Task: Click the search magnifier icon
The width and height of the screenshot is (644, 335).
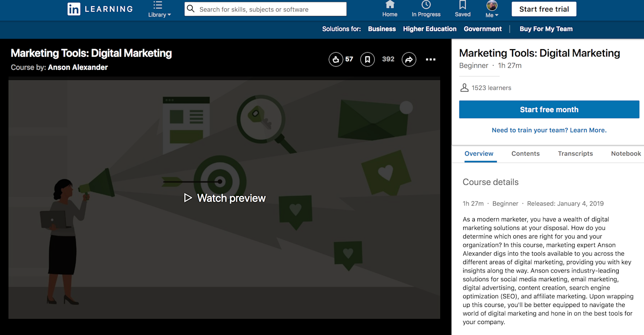Action: [191, 9]
